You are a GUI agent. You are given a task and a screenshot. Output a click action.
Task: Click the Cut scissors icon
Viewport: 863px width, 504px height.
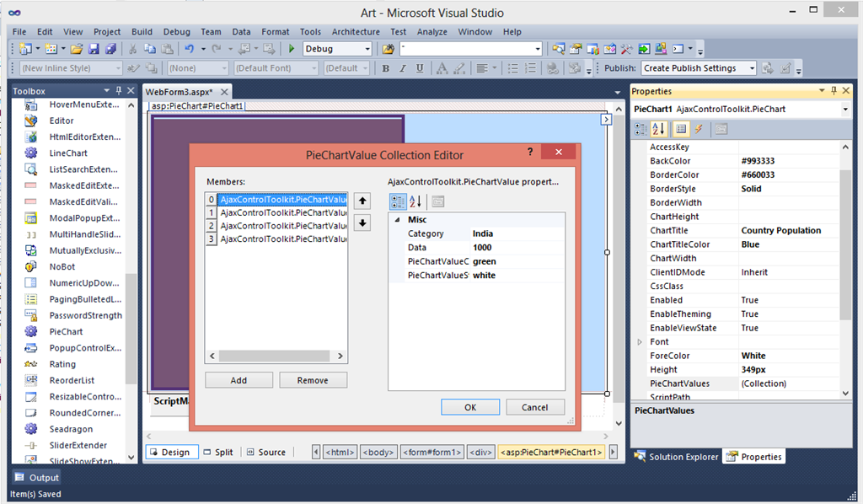click(x=132, y=49)
